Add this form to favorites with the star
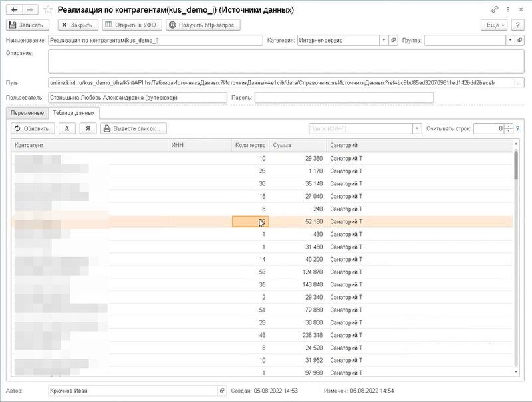532x402 pixels. coord(48,11)
